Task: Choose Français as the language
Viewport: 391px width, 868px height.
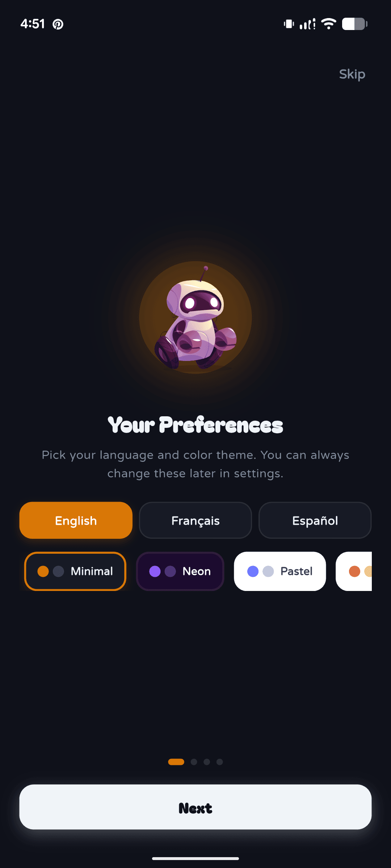Action: tap(195, 520)
